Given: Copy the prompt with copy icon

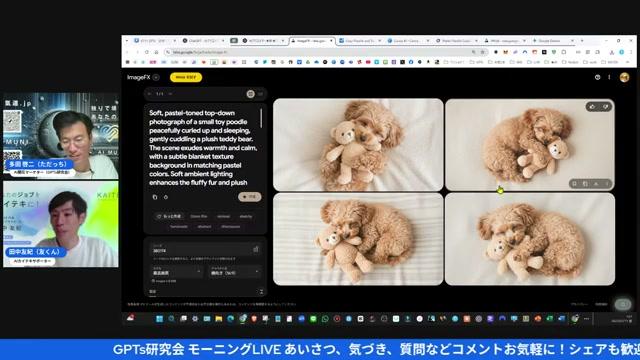Looking at the screenshot, I should pyautogui.click(x=155, y=197).
